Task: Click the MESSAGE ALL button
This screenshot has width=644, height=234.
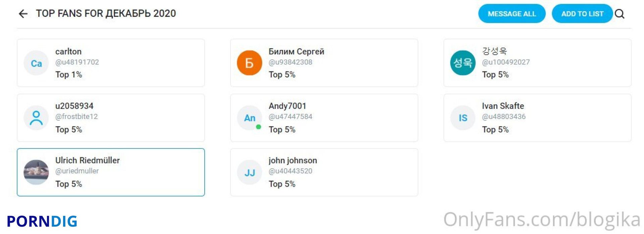Action: click(512, 14)
